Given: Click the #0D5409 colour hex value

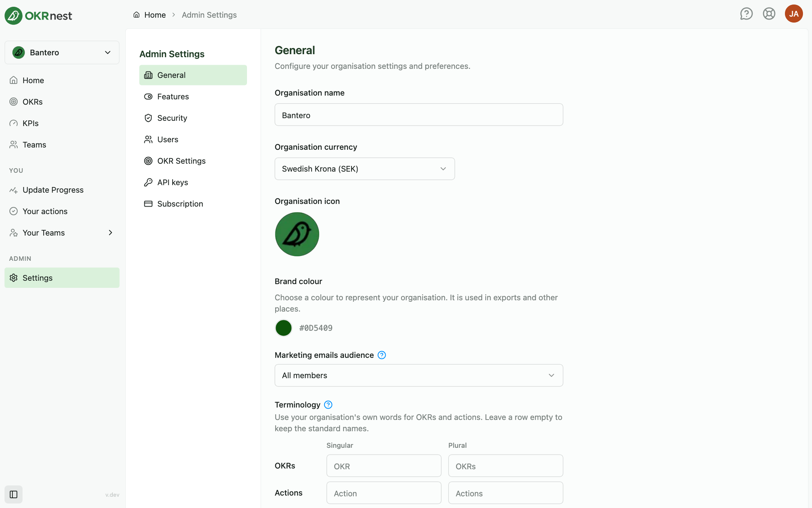Looking at the screenshot, I should (316, 328).
